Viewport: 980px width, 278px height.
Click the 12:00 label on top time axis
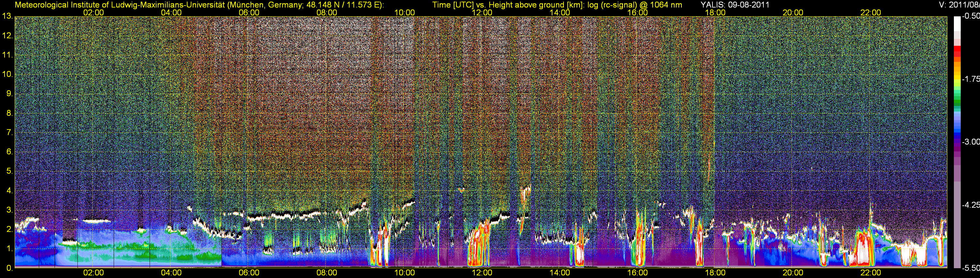[x=482, y=12]
